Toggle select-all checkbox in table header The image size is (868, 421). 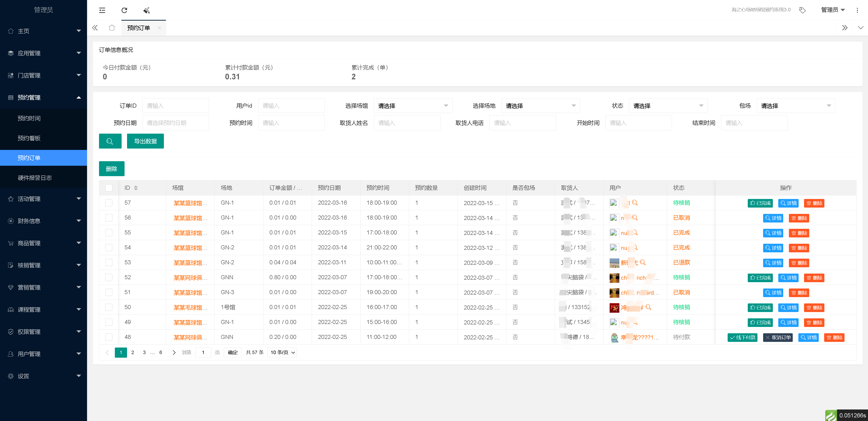(x=109, y=188)
